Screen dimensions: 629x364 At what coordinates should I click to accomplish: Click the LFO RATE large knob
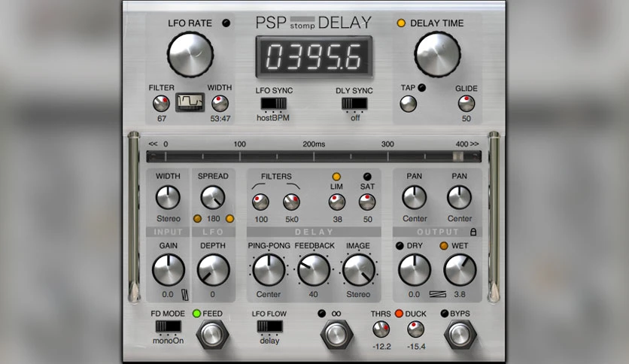[190, 54]
